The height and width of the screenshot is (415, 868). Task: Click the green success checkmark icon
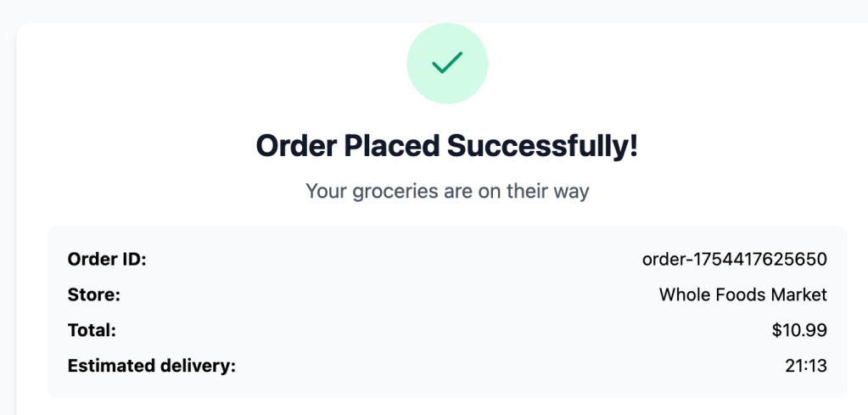pos(447,63)
